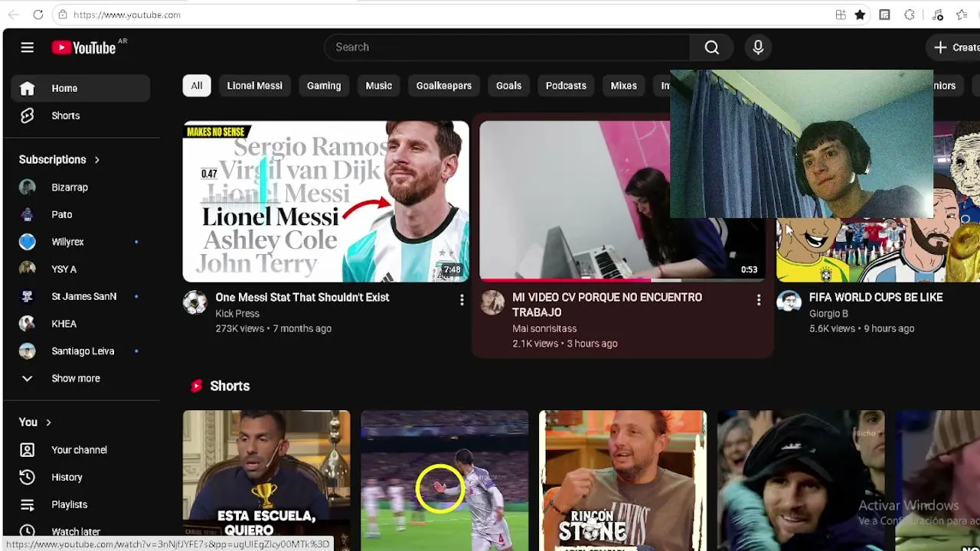This screenshot has width=980, height=551.
Task: Open the KHEA subscription
Action: point(80,324)
